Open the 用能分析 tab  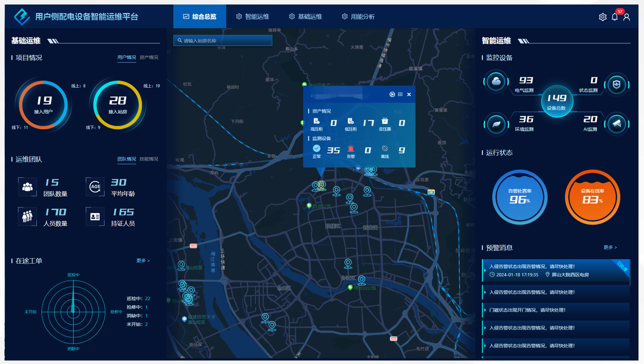pyautogui.click(x=358, y=16)
